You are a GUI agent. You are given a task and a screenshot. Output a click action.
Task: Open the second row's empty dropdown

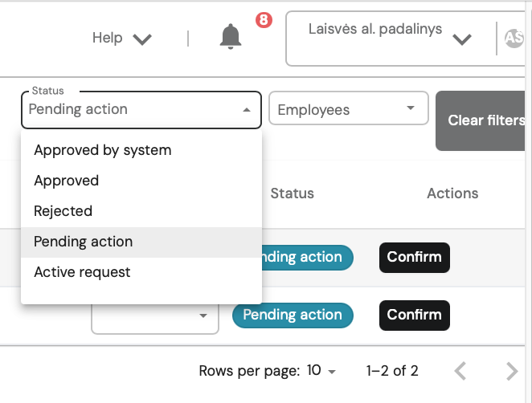click(155, 315)
